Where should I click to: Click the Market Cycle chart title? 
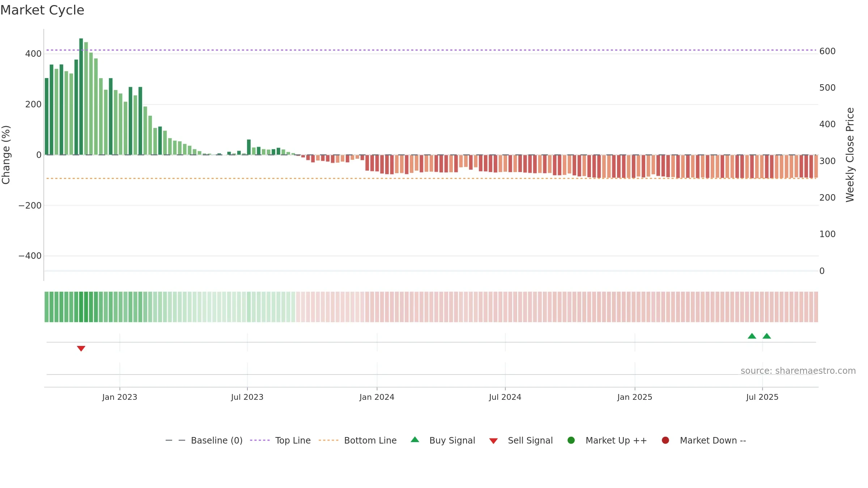pyautogui.click(x=42, y=10)
